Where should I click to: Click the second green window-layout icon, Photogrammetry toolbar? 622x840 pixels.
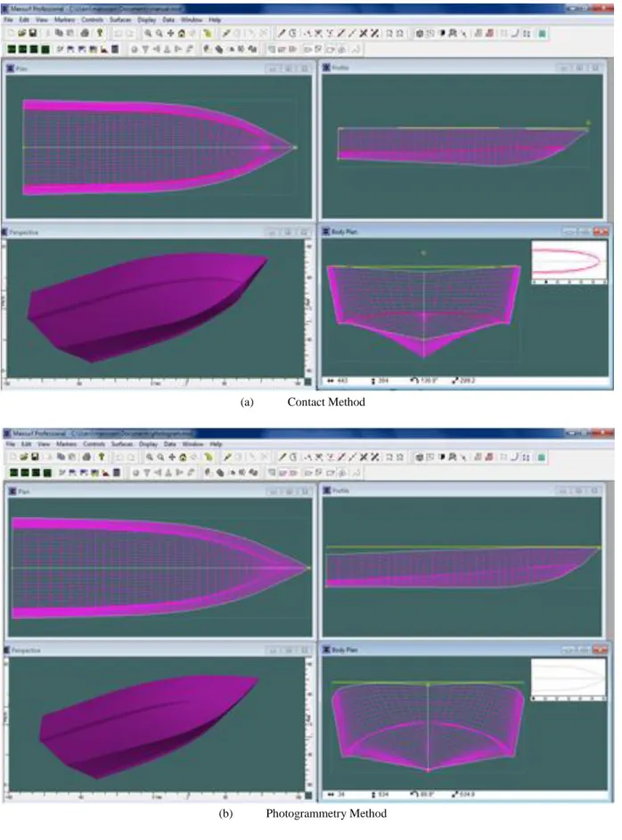pos(25,473)
